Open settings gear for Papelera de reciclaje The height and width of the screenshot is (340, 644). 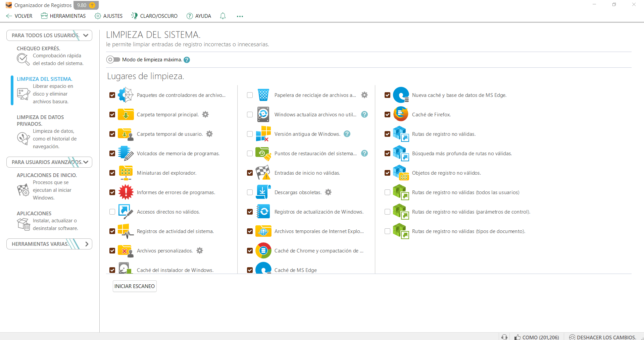[364, 95]
